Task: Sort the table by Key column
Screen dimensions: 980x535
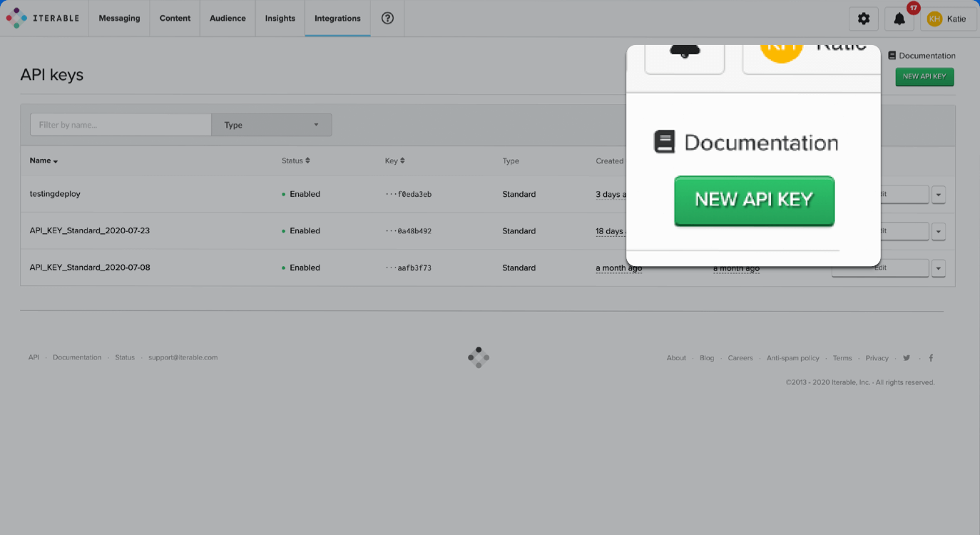Action: [x=394, y=160]
